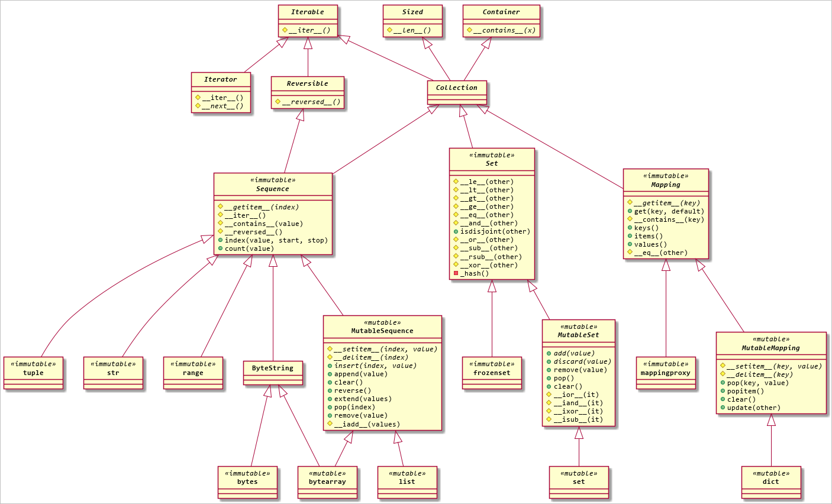832x504 pixels.
Task: Click the diamond icon beside __reversed__() in Reversible
Action: [x=278, y=101]
